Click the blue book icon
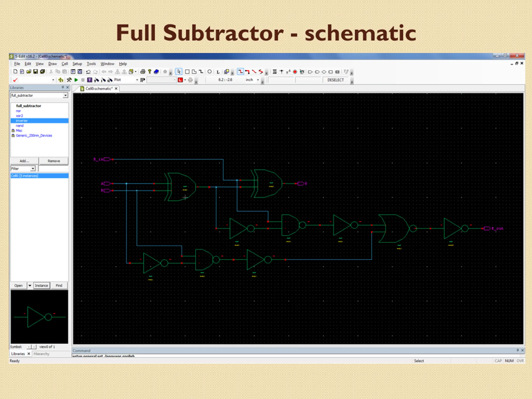Viewport: 532px width, 399px height. pos(156,72)
